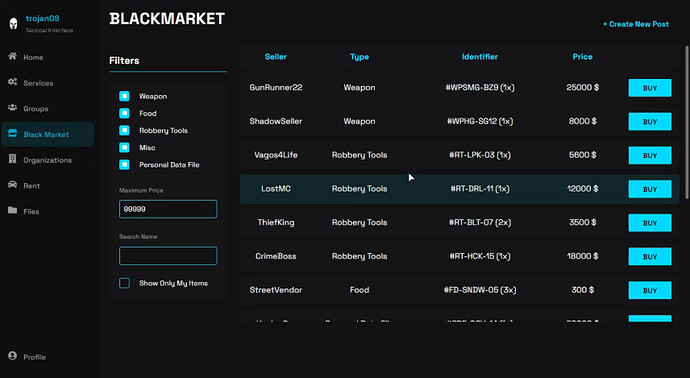The image size is (690, 378).
Task: Sort listings by Price column header
Action: (582, 57)
